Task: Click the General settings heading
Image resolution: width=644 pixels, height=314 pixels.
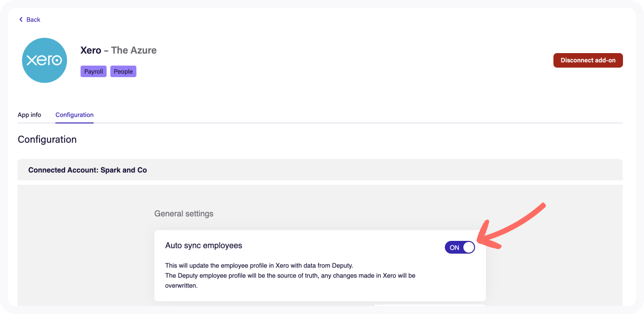Action: click(x=184, y=213)
